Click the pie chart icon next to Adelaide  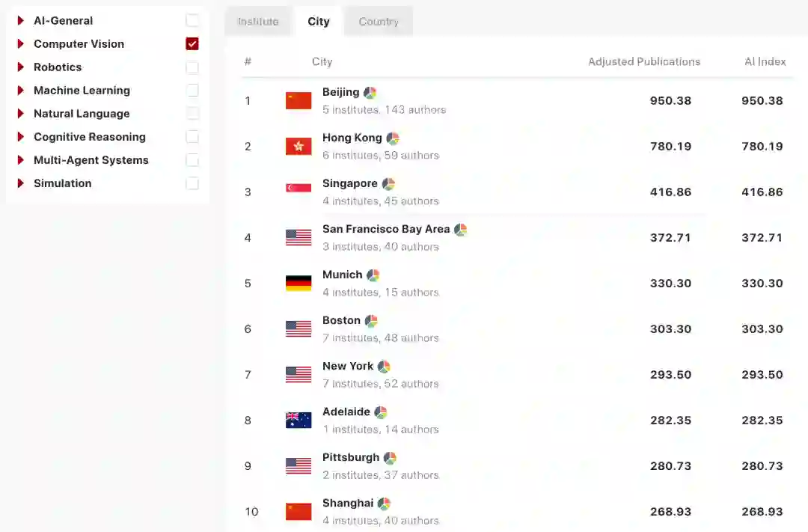tap(381, 412)
